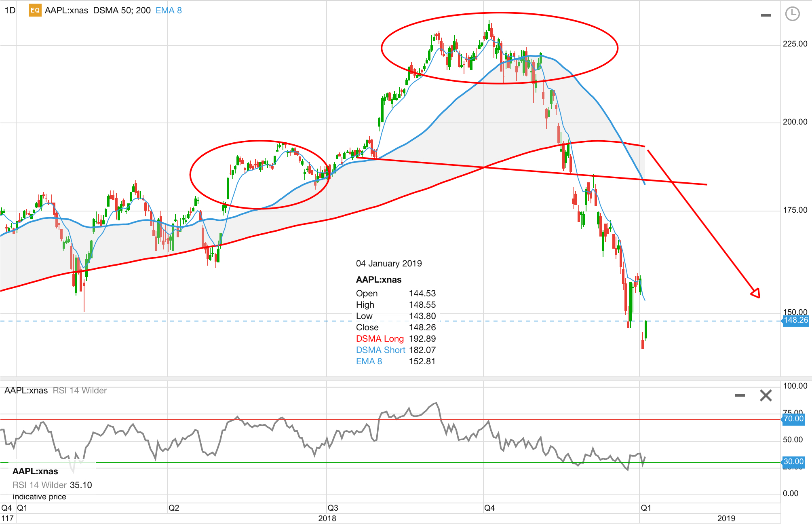Open DSMA 50; 200 indicator settings
This screenshot has width=812, height=524.
point(122,10)
